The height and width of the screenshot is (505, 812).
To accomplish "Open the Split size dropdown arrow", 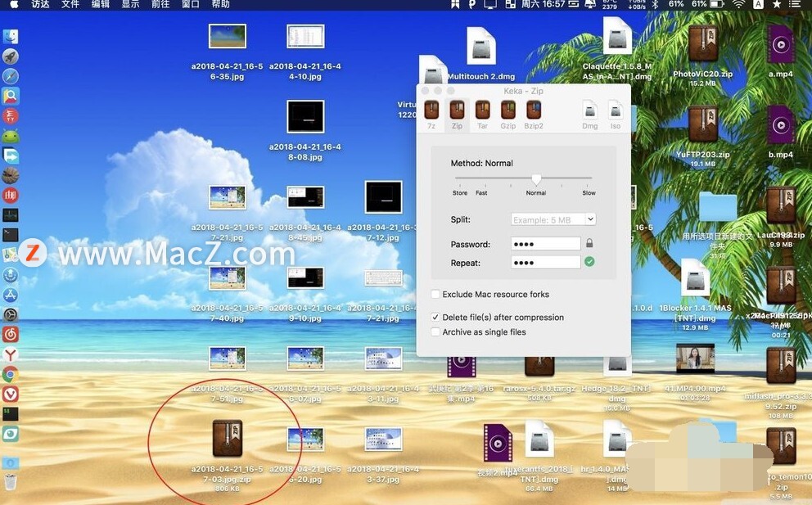I will click(590, 219).
